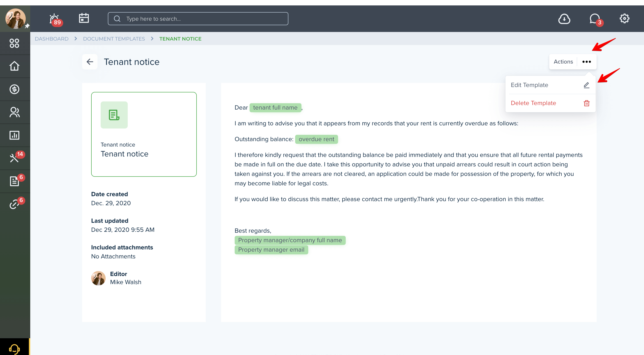644x355 pixels.
Task: Choose Delete Template from the menu
Action: click(550, 103)
